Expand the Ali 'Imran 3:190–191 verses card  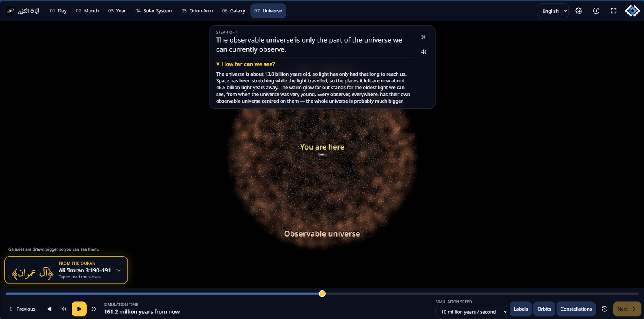[66, 270]
